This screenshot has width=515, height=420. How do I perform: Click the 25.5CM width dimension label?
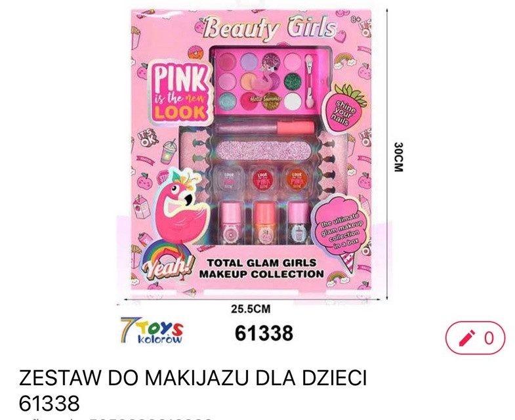click(250, 309)
